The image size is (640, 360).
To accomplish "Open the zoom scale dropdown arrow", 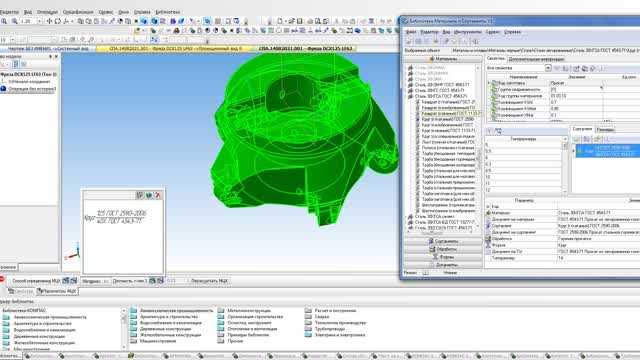I will 39,21.
